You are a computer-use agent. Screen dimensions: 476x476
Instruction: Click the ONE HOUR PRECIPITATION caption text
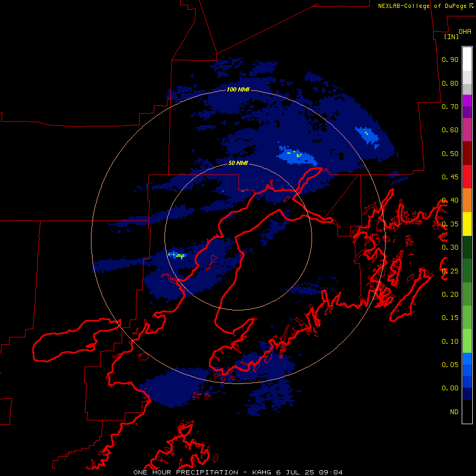coord(186,472)
